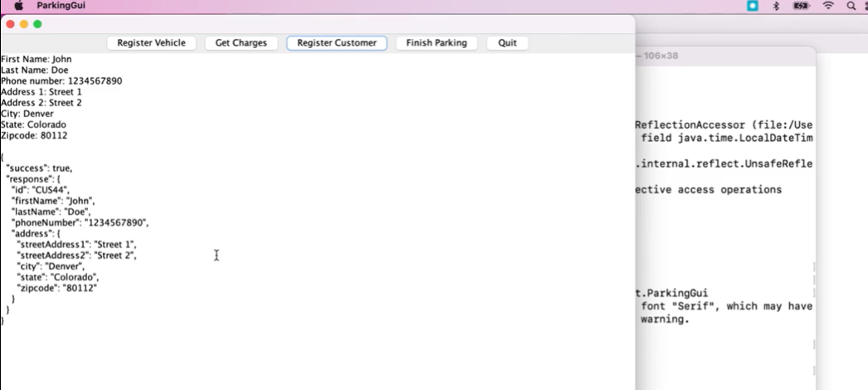Open Get Charges
Image resolution: width=868 pixels, height=390 pixels.
point(241,43)
